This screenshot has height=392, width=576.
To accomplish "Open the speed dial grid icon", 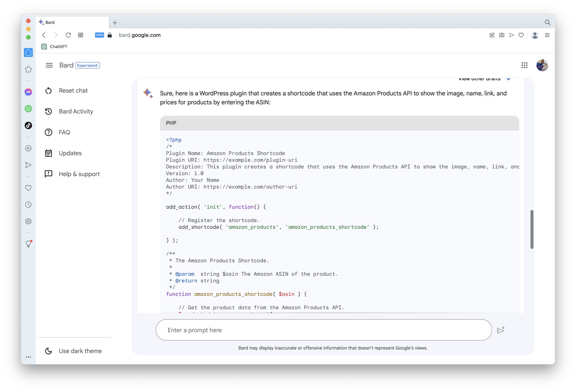I will (81, 35).
